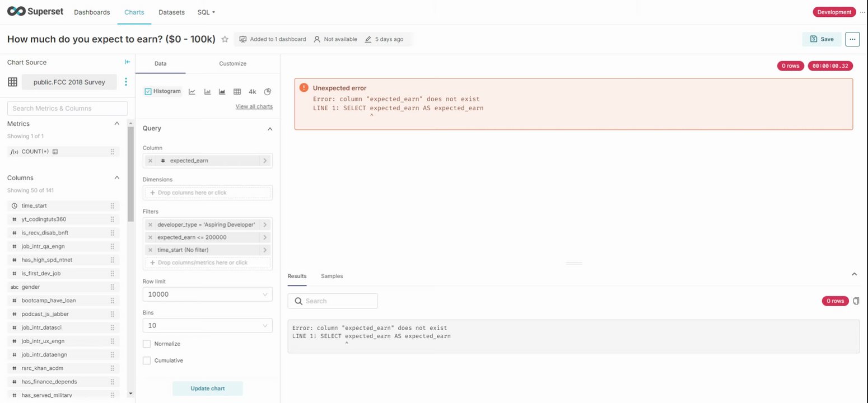Choose the area chart type icon
868x403 pixels.
[222, 92]
